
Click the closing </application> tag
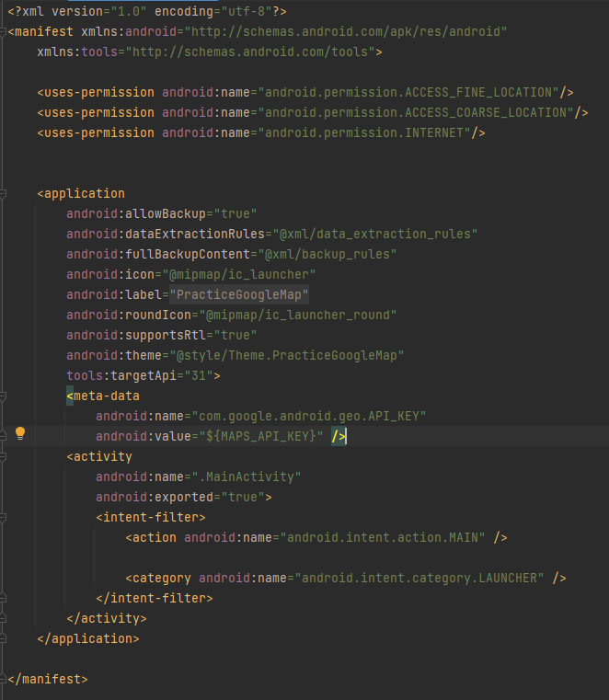(x=88, y=638)
